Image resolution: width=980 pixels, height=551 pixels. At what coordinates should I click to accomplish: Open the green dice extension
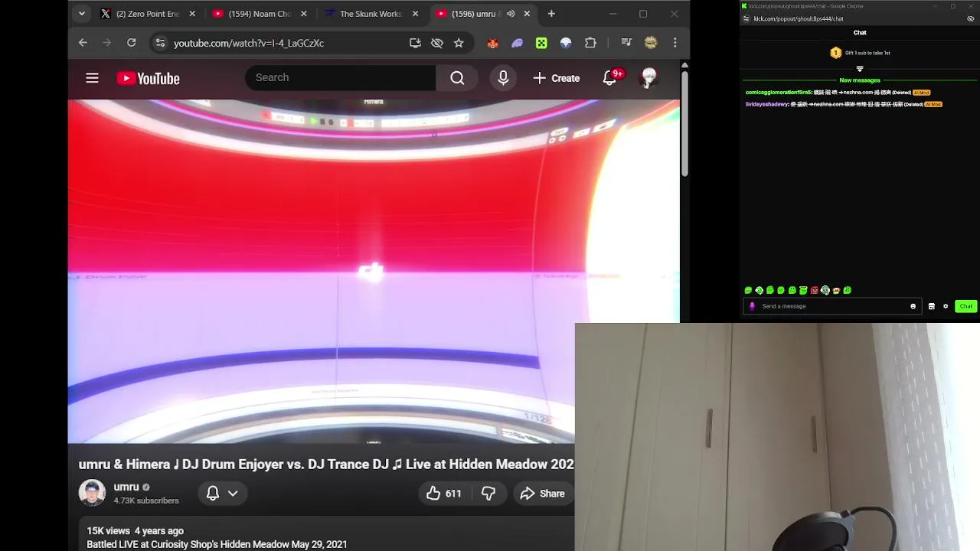click(541, 43)
